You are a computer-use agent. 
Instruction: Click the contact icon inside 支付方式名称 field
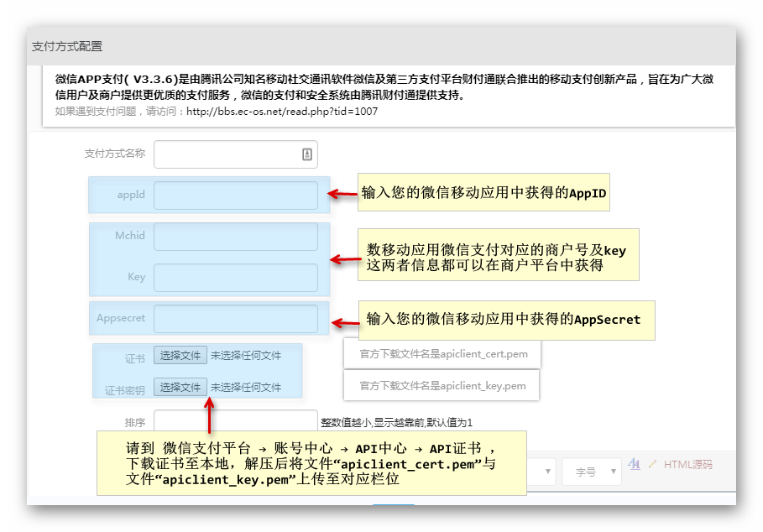click(307, 154)
